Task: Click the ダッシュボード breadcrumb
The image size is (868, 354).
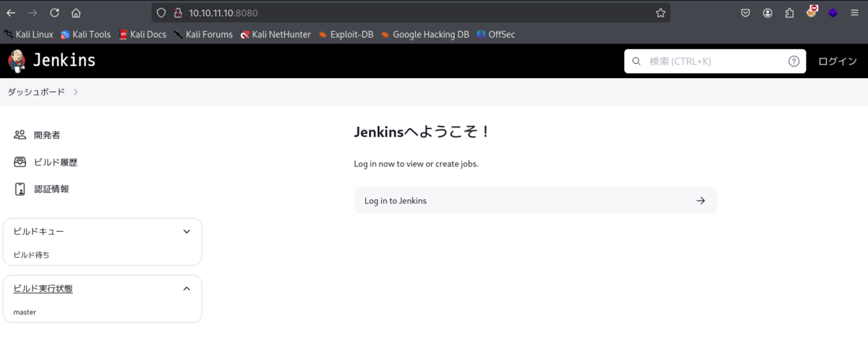Action: [x=36, y=92]
